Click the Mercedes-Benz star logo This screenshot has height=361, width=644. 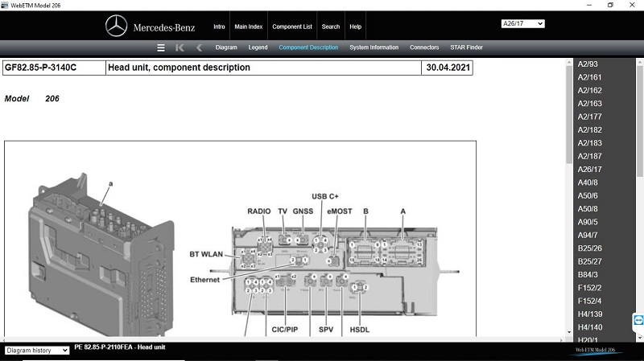tap(116, 26)
